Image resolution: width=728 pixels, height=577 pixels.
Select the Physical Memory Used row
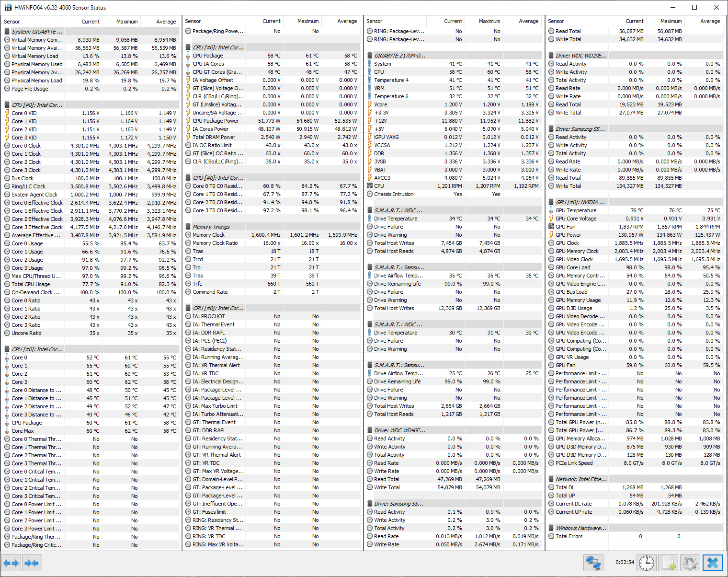[91, 64]
